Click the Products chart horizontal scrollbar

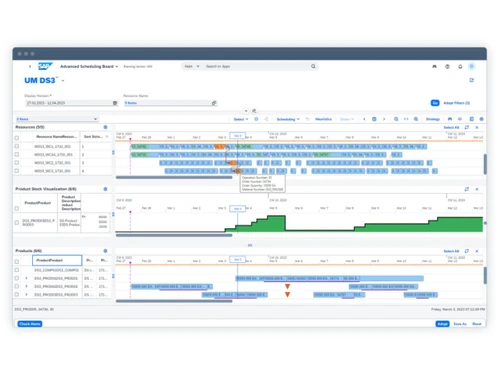click(x=174, y=301)
